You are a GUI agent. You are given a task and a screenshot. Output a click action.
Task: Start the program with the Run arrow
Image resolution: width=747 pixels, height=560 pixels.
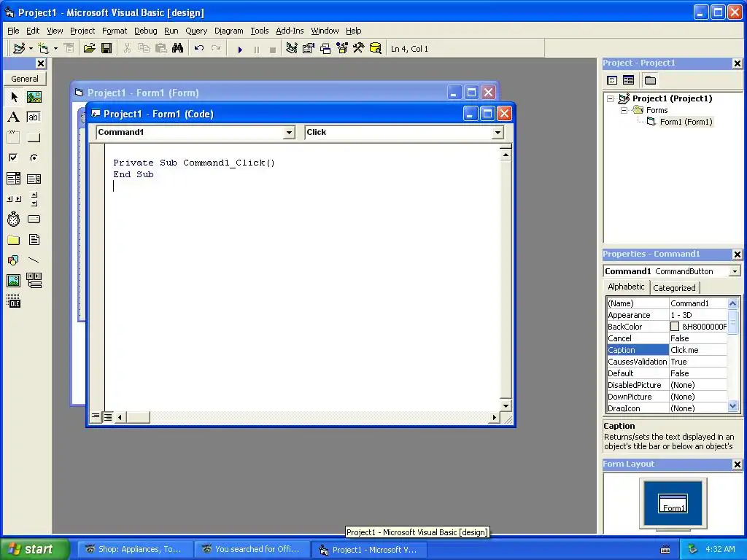click(240, 49)
